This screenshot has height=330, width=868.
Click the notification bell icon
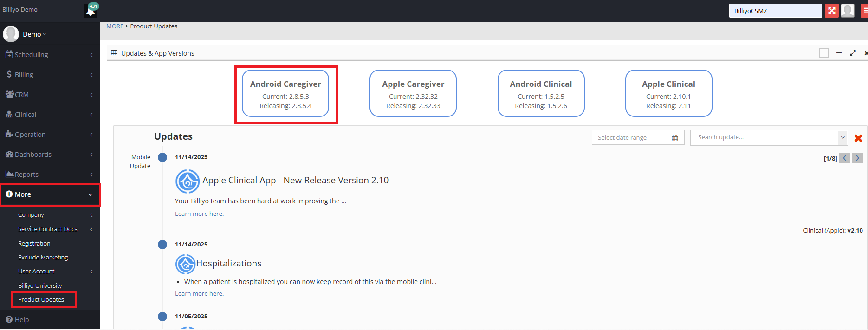91,11
